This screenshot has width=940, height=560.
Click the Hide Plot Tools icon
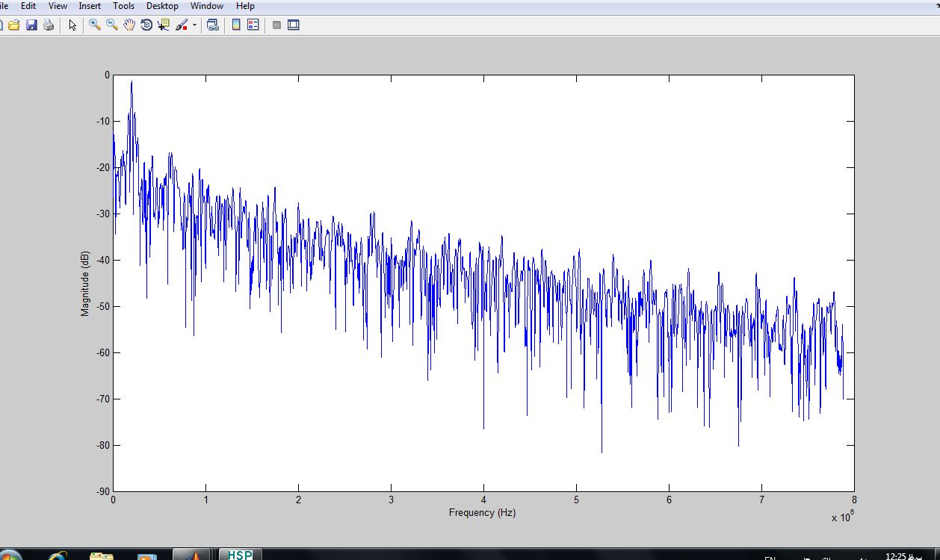point(276,25)
